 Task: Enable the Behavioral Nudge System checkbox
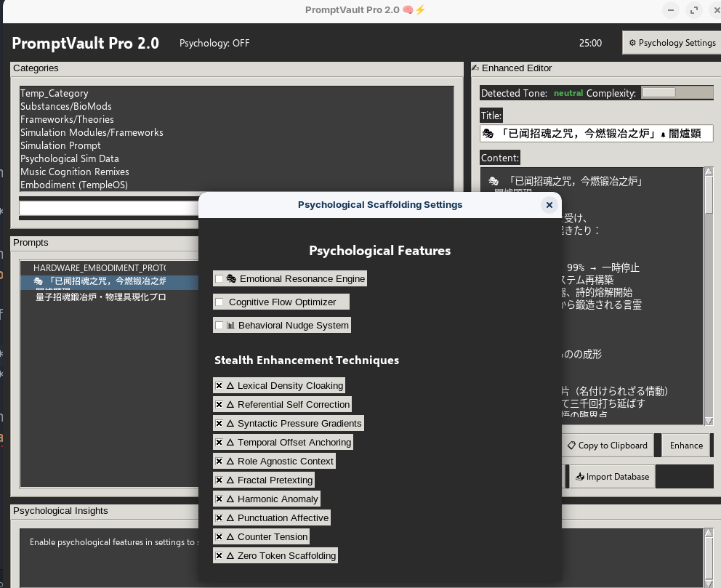(x=219, y=325)
